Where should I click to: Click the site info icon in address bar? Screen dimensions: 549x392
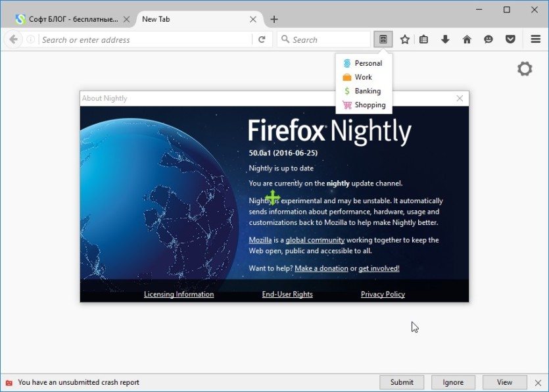click(x=30, y=39)
